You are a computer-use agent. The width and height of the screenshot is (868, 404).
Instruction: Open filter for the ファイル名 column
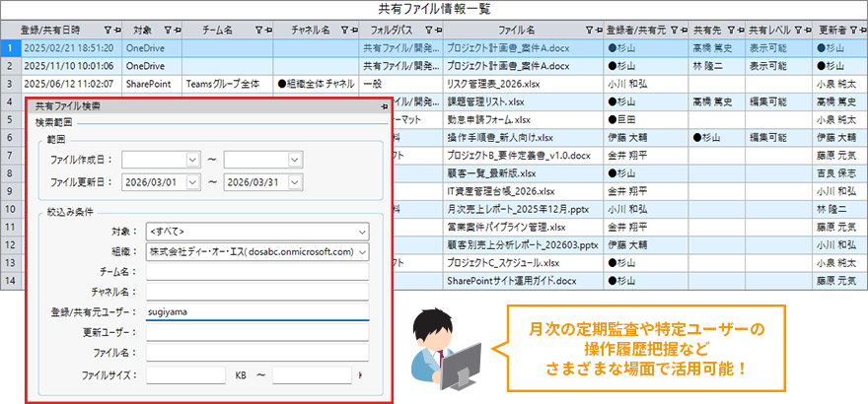588,31
